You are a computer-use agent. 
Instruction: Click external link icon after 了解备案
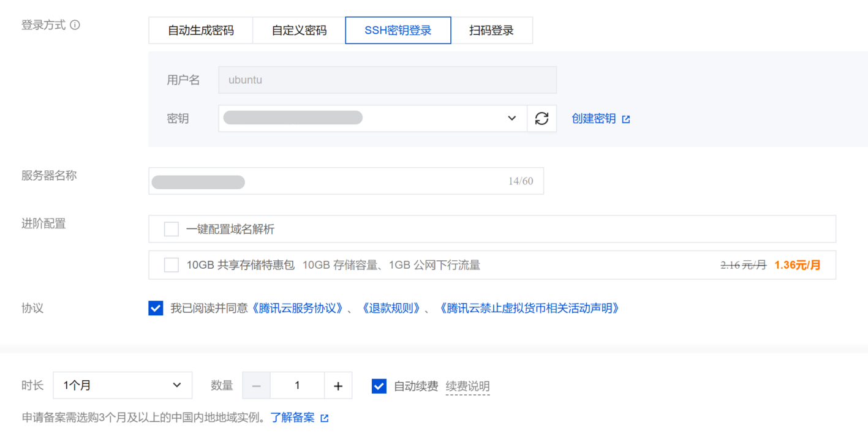pyautogui.click(x=325, y=418)
